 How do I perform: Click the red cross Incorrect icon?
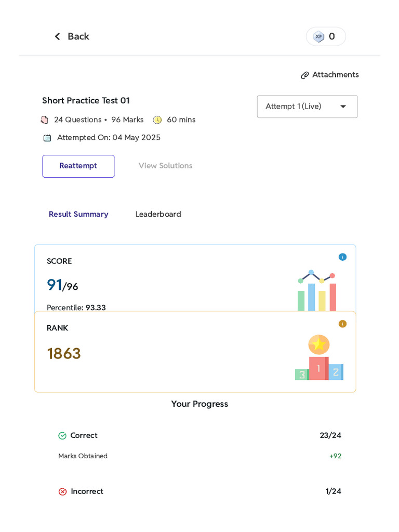(x=63, y=491)
